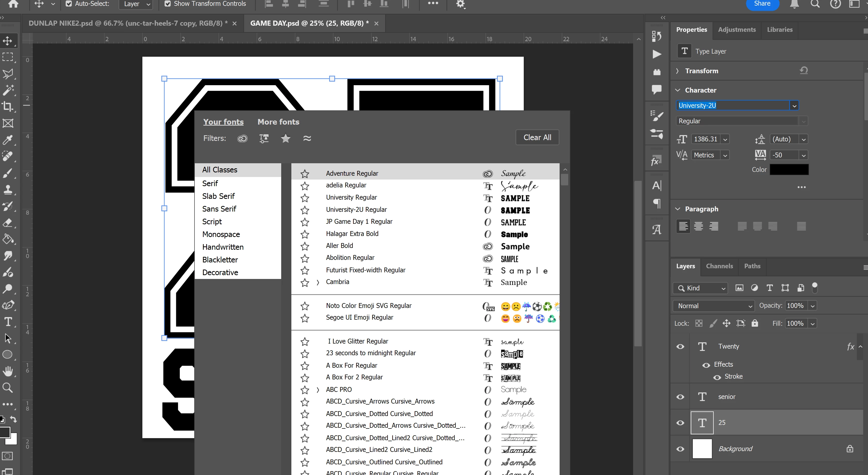Select the Hand tool
This screenshot has width=868, height=475.
pyautogui.click(x=8, y=371)
